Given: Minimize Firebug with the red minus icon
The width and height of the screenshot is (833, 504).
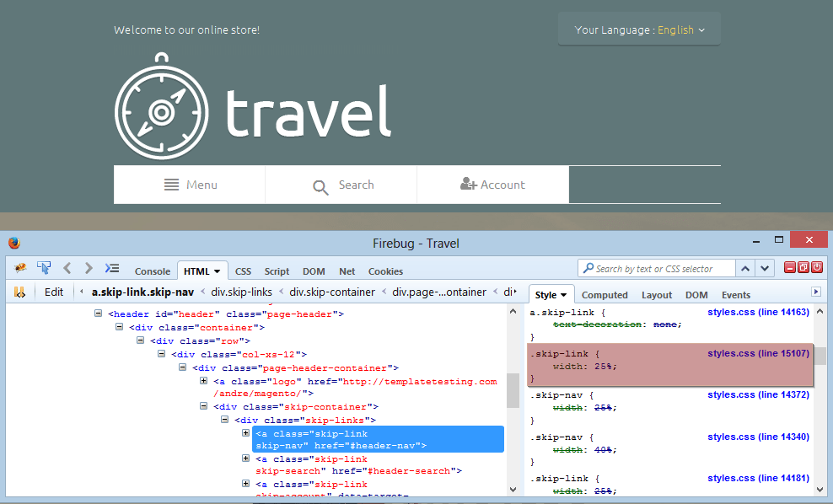Looking at the screenshot, I should pyautogui.click(x=790, y=267).
